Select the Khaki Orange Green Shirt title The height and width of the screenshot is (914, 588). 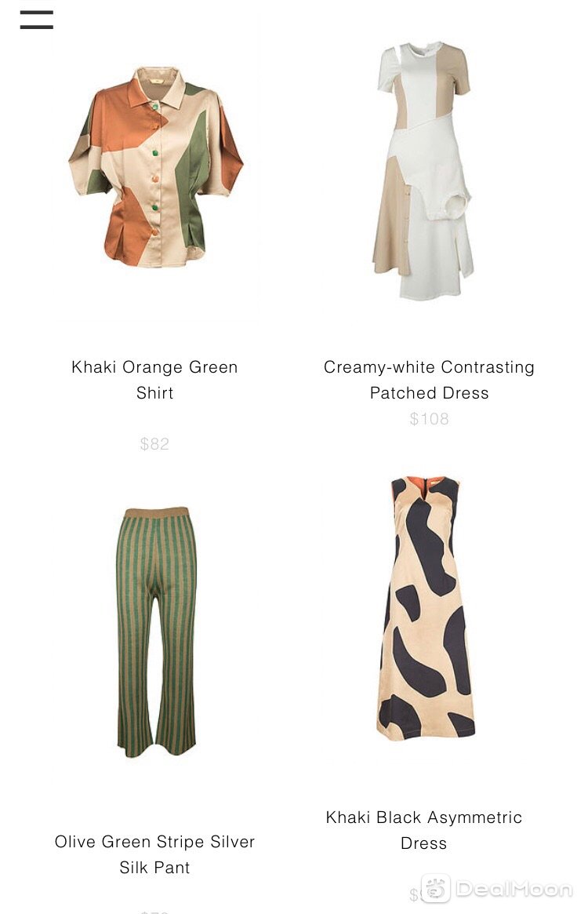[154, 380]
